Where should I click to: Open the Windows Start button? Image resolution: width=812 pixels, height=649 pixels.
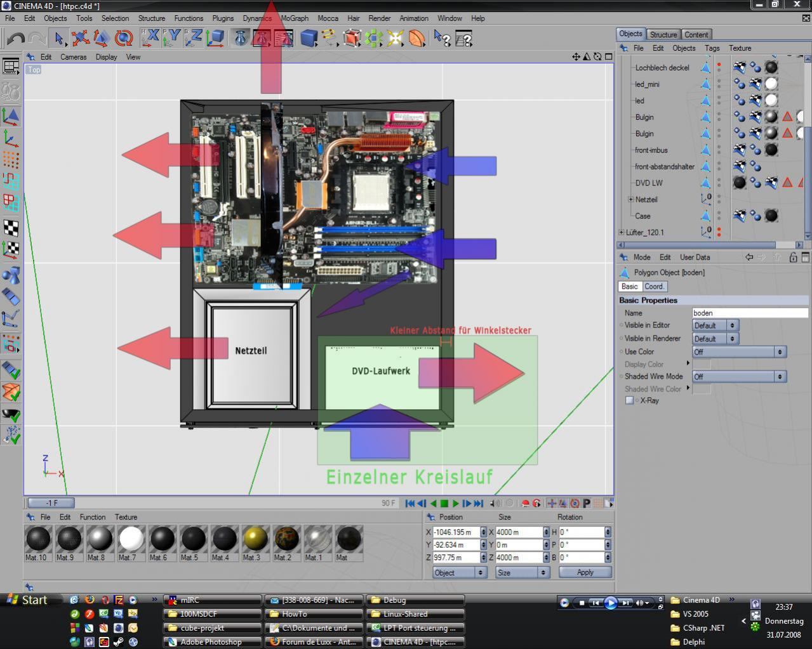pos(27,600)
